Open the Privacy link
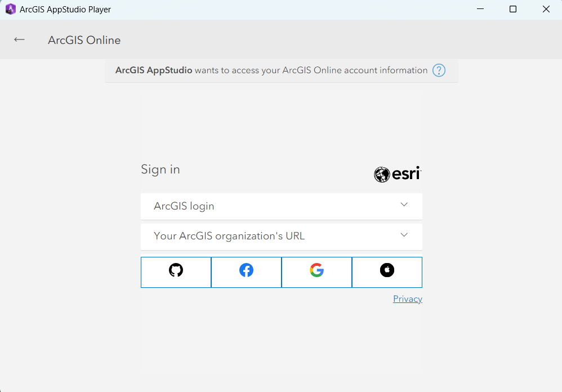562x392 pixels. (408, 299)
